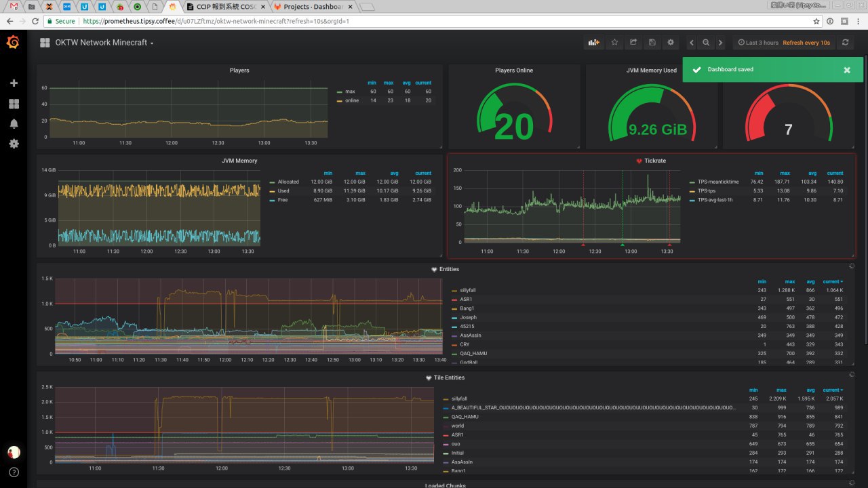868x488 pixels.
Task: Switch to the Gmail browser tab
Action: [15, 7]
